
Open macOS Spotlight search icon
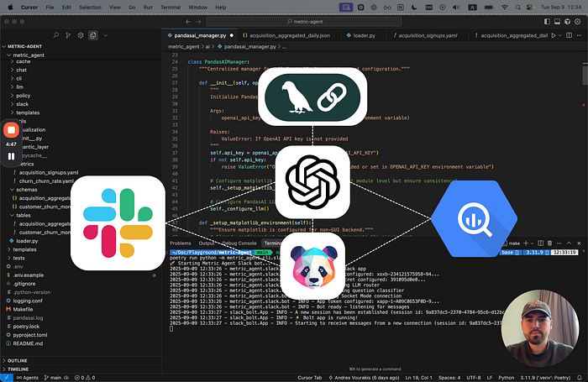pyautogui.click(x=518, y=7)
